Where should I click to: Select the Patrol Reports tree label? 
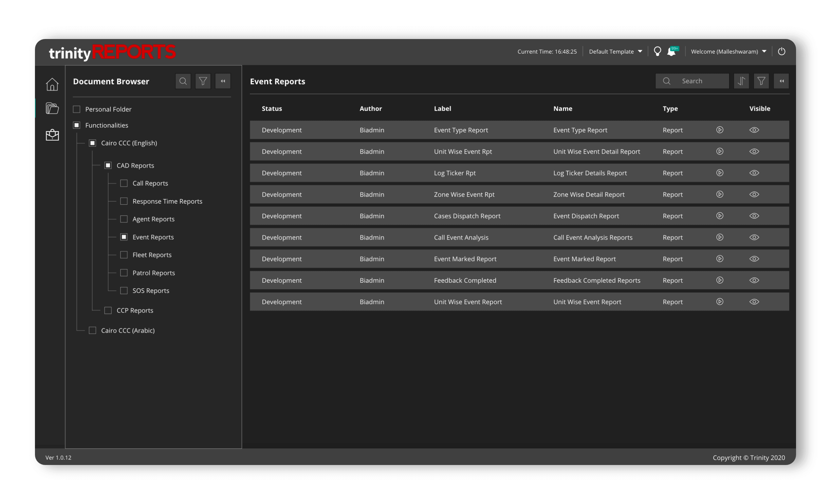[x=153, y=273]
